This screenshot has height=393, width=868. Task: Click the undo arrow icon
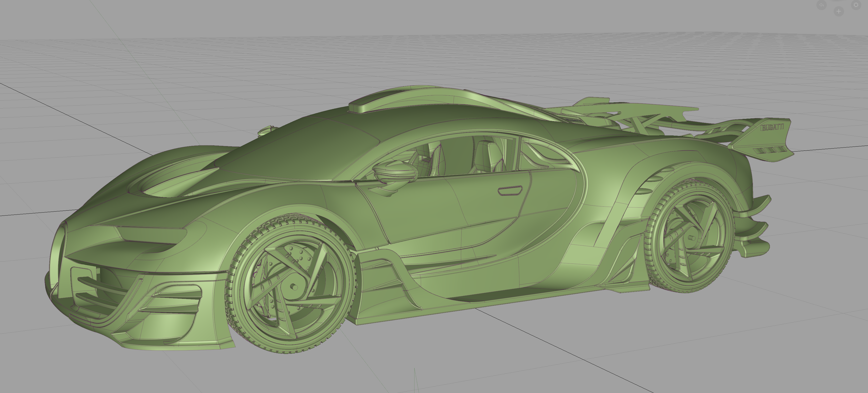pyautogui.click(x=822, y=5)
